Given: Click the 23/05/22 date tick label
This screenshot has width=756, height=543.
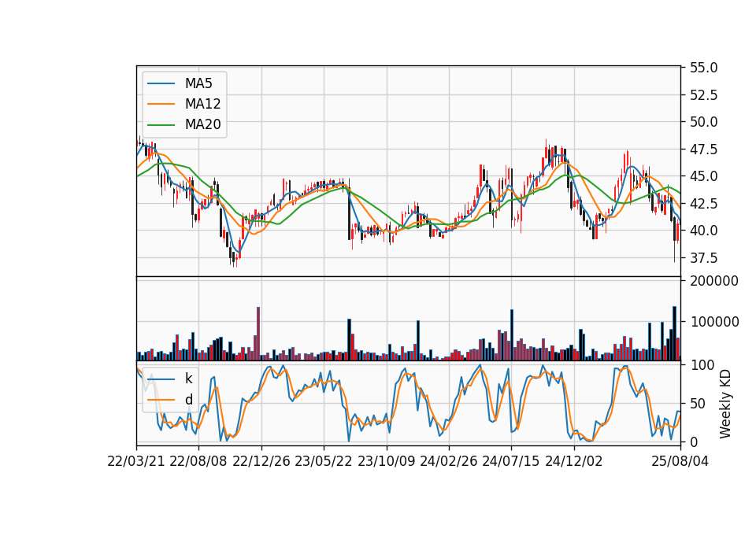Looking at the screenshot, I should tap(324, 461).
